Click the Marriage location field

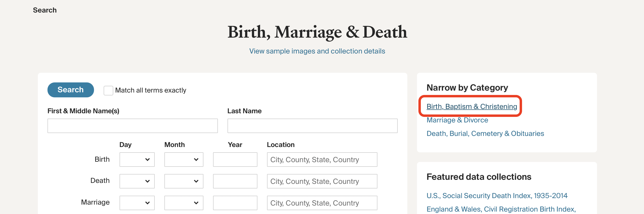(x=322, y=203)
